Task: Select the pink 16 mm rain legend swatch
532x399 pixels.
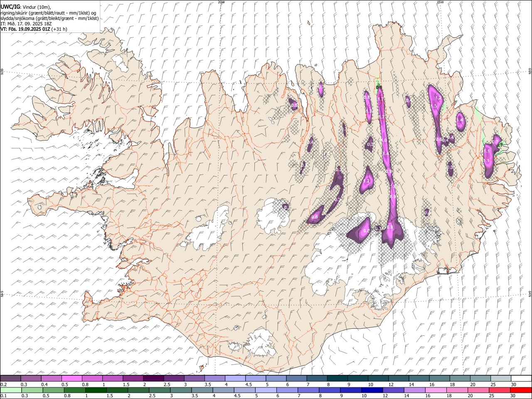Action: click(x=436, y=390)
